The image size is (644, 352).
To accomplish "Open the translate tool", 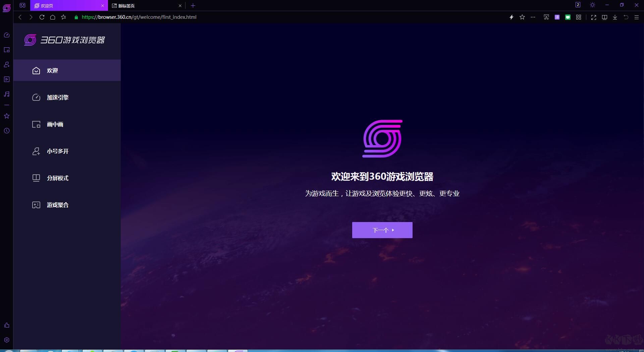I will click(x=557, y=17).
